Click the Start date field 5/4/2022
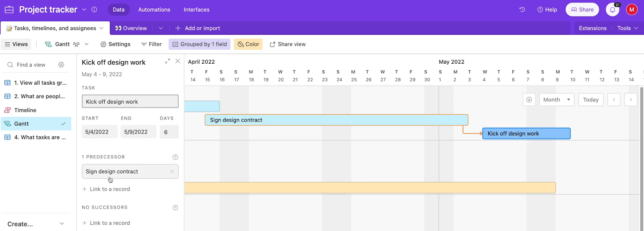This screenshot has height=231, width=644. (99, 132)
